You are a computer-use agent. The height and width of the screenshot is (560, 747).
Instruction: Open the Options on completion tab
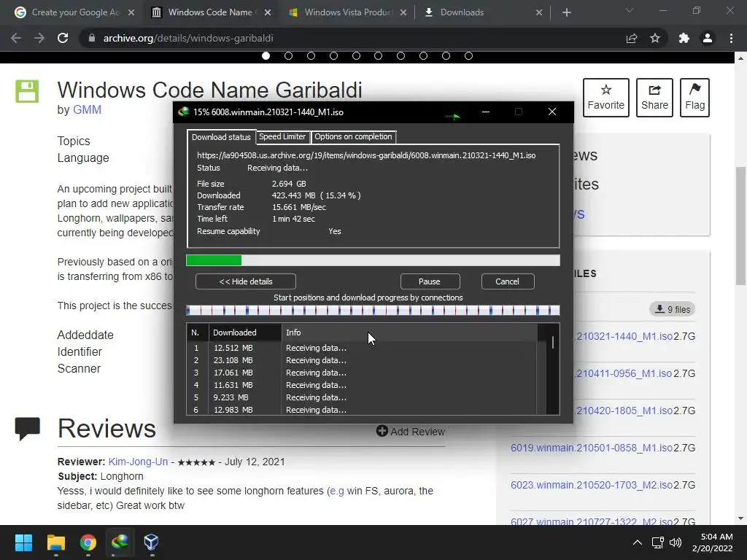pos(353,136)
